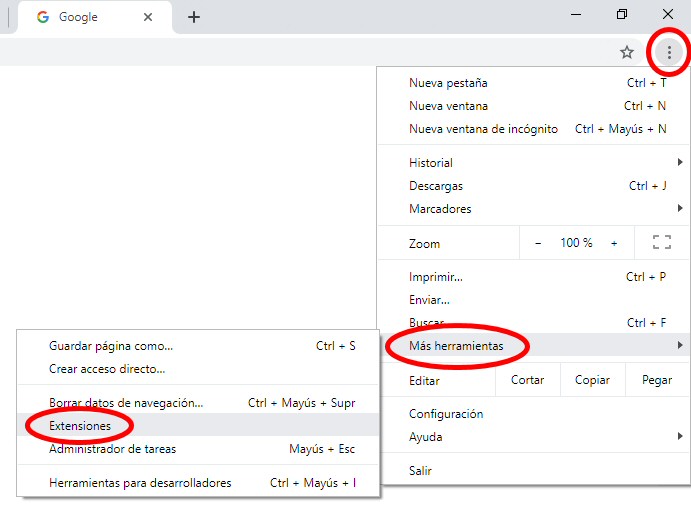Maximize the browser window
The image size is (691, 525).
tap(622, 14)
